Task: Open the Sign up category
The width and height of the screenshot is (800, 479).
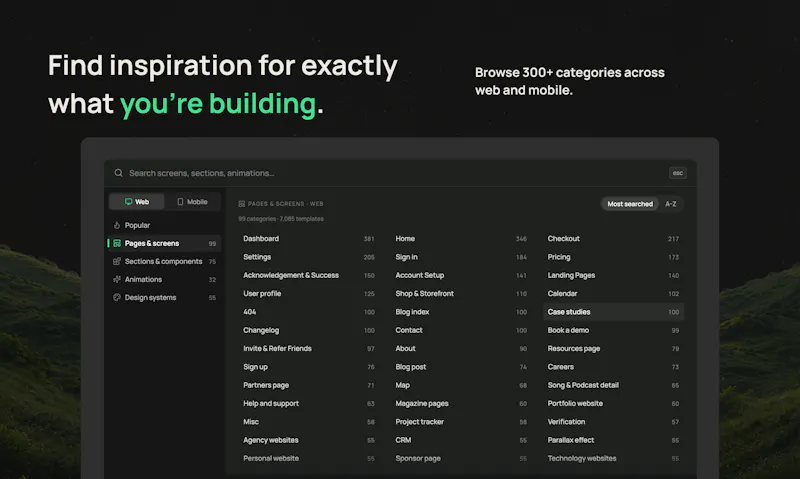Action: click(309, 367)
